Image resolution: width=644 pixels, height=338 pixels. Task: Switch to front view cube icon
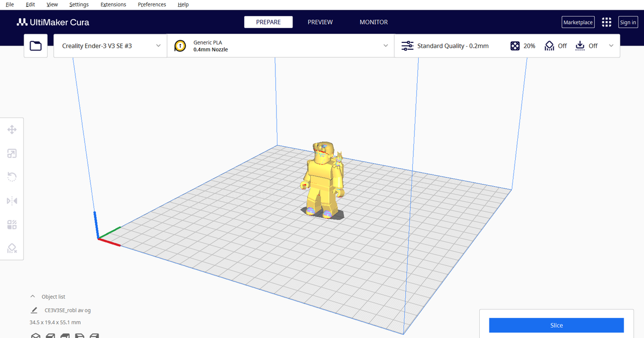(50, 336)
